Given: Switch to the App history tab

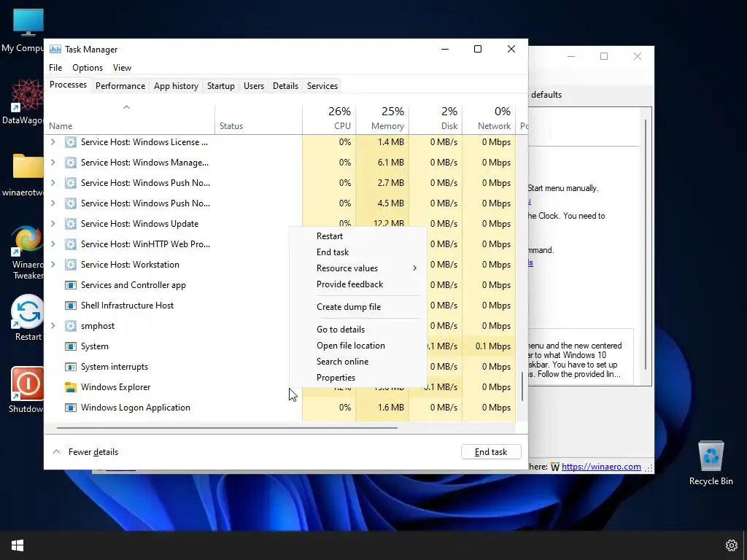Looking at the screenshot, I should (x=176, y=86).
